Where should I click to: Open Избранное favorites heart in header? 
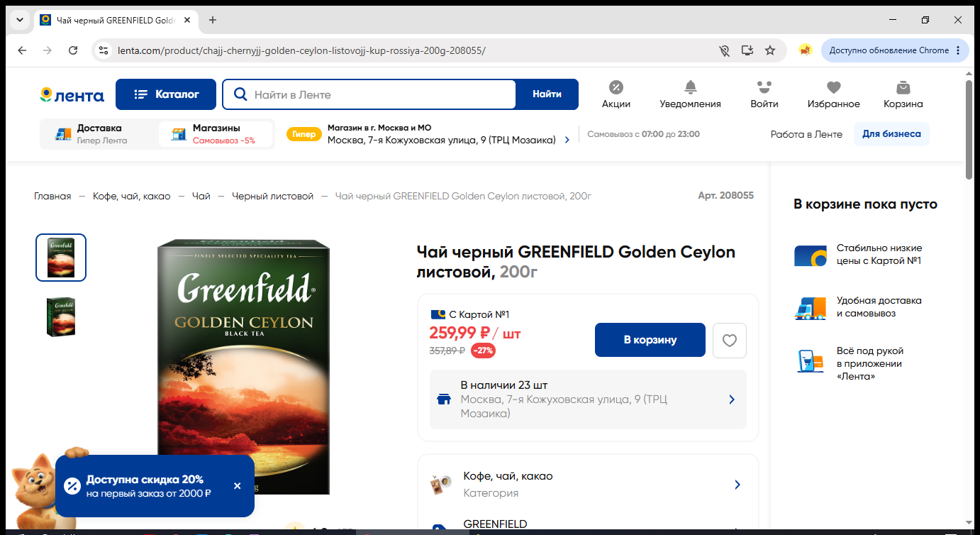click(x=833, y=94)
